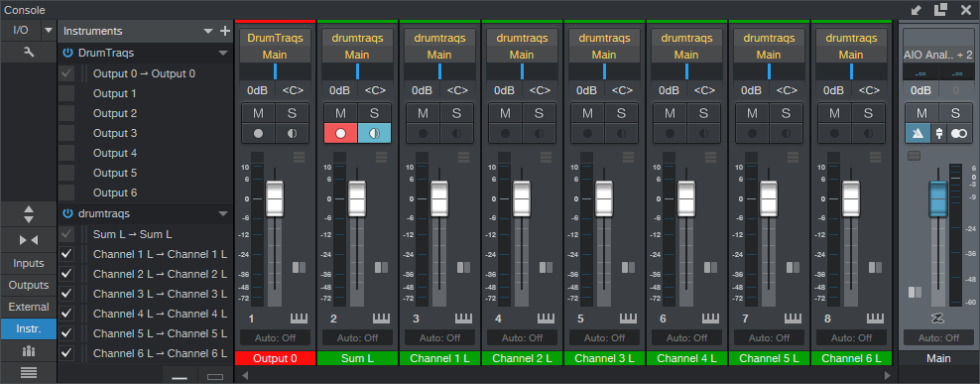Uncheck Channel 1 L output
This screenshot has width=980, height=384.
click(x=66, y=255)
